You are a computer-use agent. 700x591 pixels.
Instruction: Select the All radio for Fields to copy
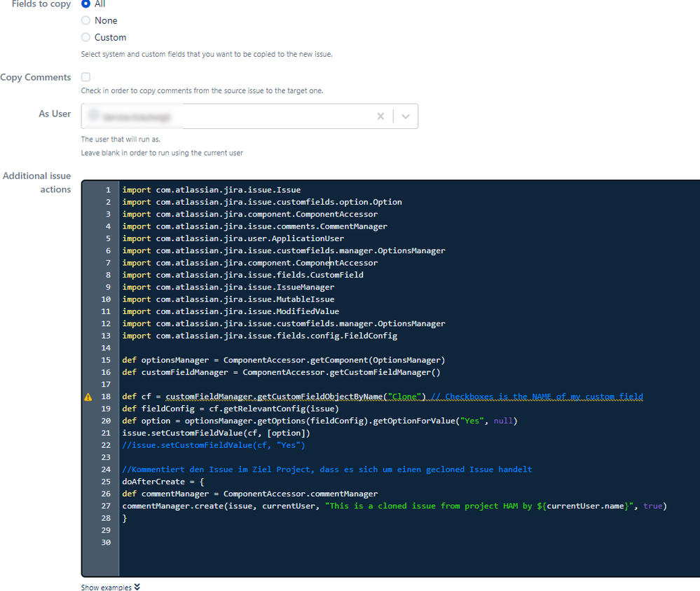pyautogui.click(x=85, y=4)
